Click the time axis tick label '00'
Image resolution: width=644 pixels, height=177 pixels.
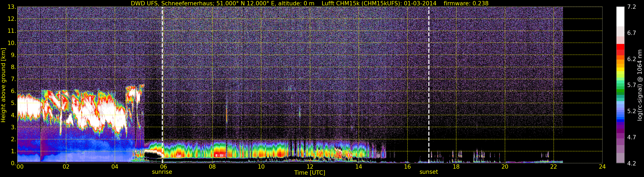tap(20, 167)
